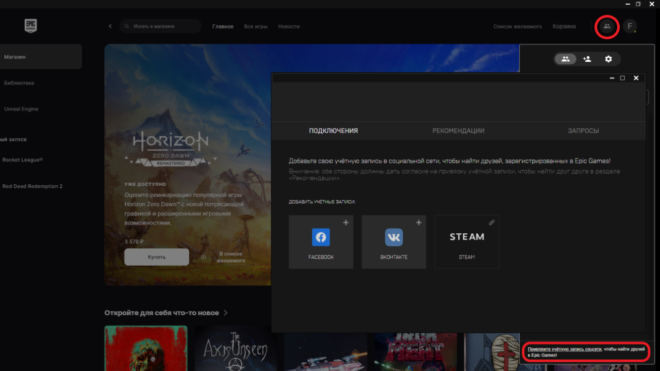Image resolution: width=660 pixels, height=371 pixels.
Task: Click the Купить button for Horizon
Action: (157, 257)
